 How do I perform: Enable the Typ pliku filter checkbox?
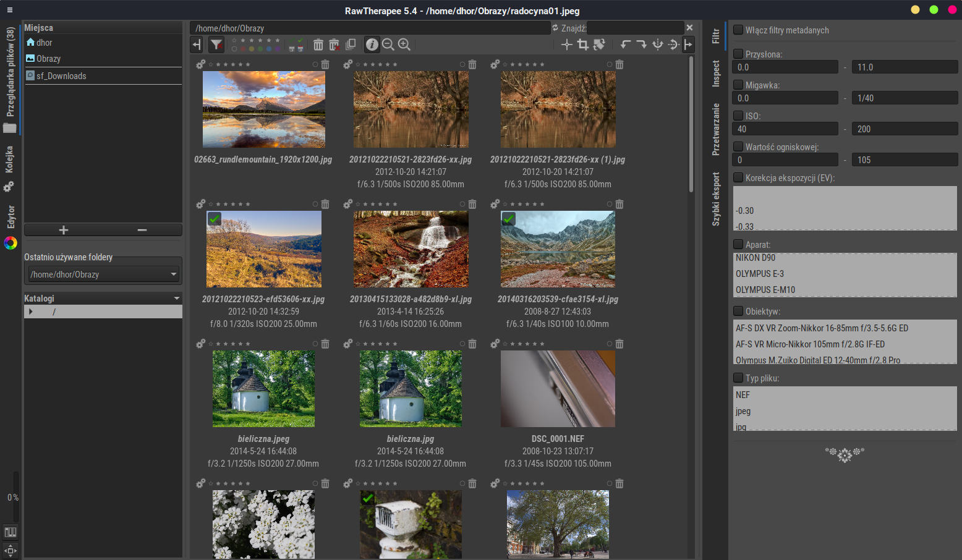738,378
